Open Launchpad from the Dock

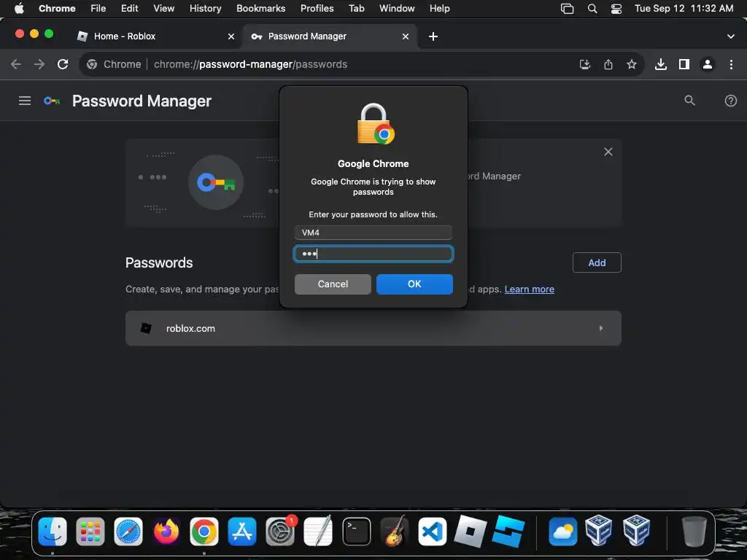pos(90,531)
